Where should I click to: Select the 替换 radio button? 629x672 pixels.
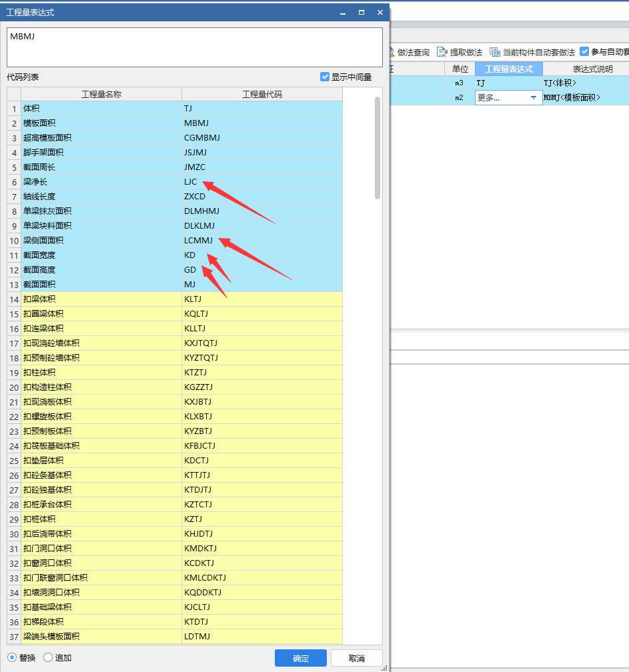[x=12, y=657]
